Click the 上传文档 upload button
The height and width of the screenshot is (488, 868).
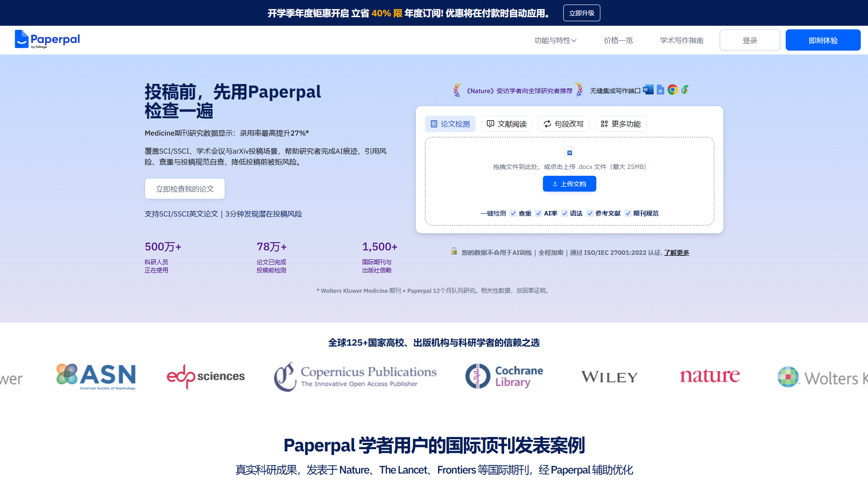(x=570, y=183)
